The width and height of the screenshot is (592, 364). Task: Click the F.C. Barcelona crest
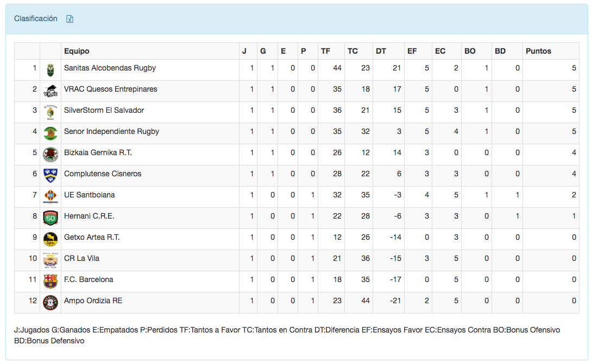pos(51,280)
